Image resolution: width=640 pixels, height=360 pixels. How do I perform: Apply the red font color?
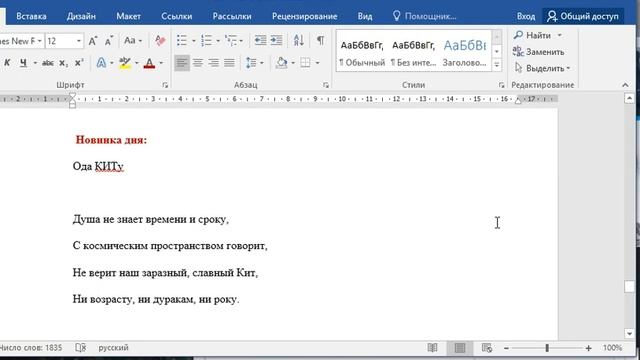point(149,63)
